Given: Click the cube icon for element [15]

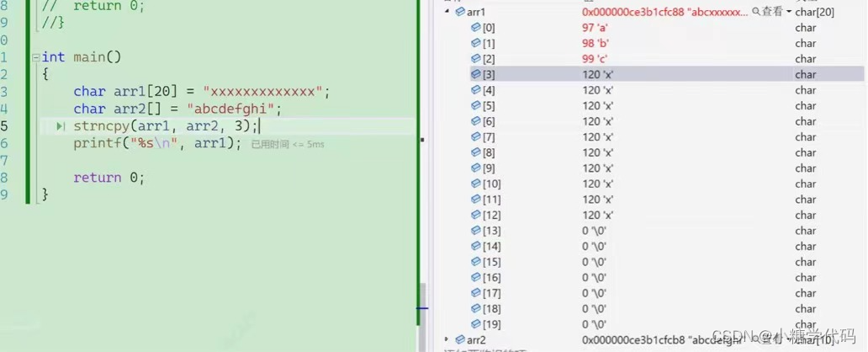Looking at the screenshot, I should (475, 261).
